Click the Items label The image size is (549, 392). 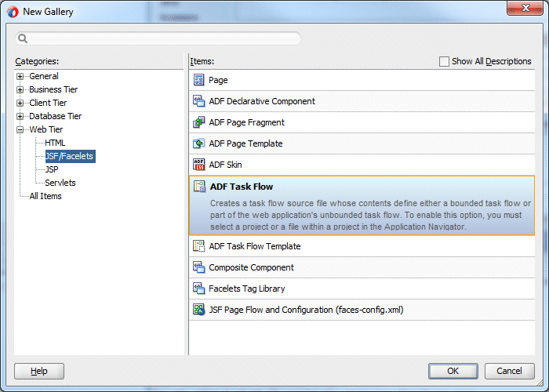[x=202, y=61]
